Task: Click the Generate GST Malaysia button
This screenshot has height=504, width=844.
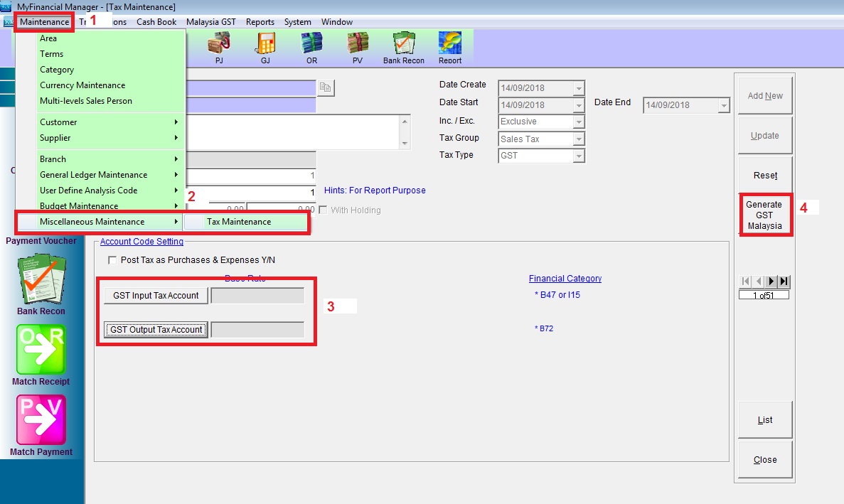Action: pyautogui.click(x=764, y=215)
